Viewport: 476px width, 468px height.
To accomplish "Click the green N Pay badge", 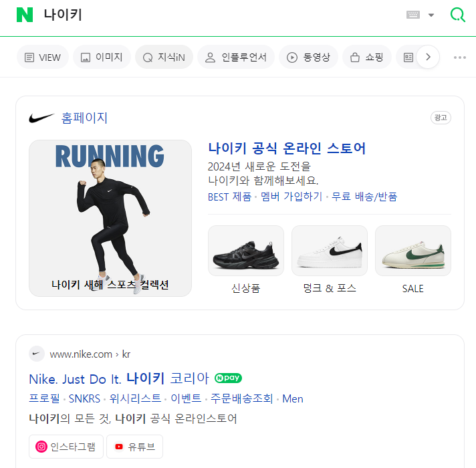I will (x=228, y=378).
